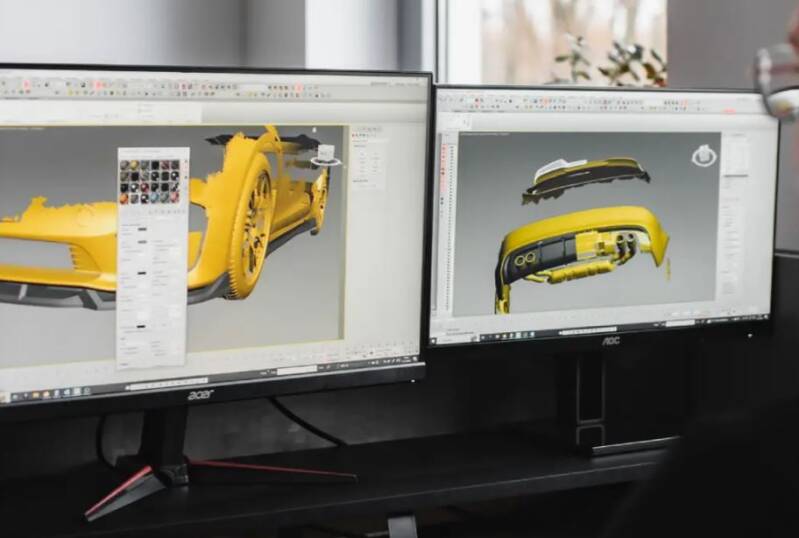Choose the red material sphere in the sample grid
799x538 pixels.
(144, 187)
